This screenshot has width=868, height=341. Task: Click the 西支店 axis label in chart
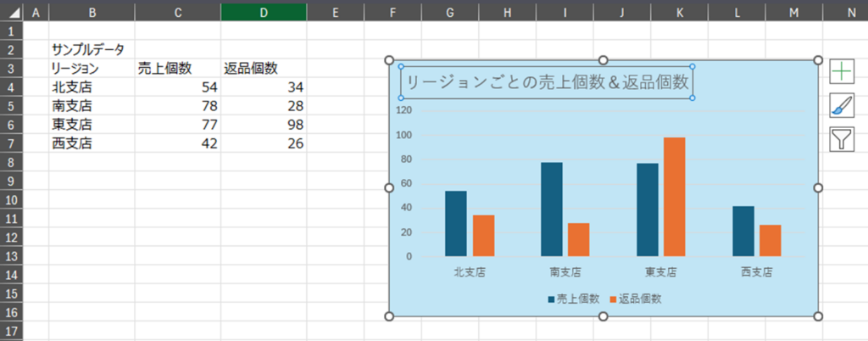coord(756,273)
